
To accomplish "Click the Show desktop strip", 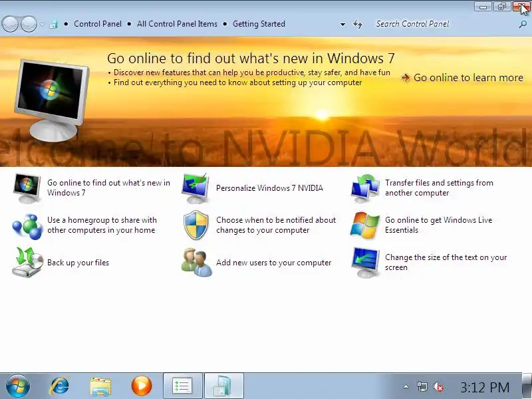I will click(527, 386).
